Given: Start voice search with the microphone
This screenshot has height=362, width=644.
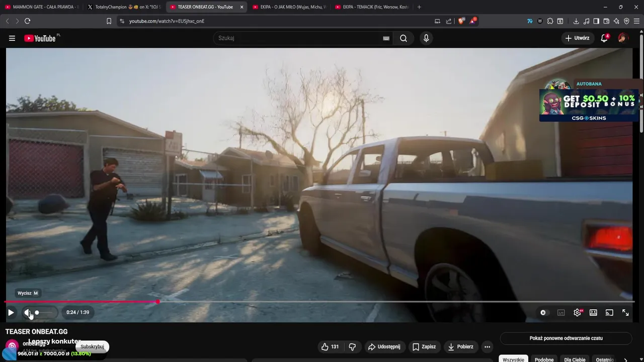Looking at the screenshot, I should point(426,38).
